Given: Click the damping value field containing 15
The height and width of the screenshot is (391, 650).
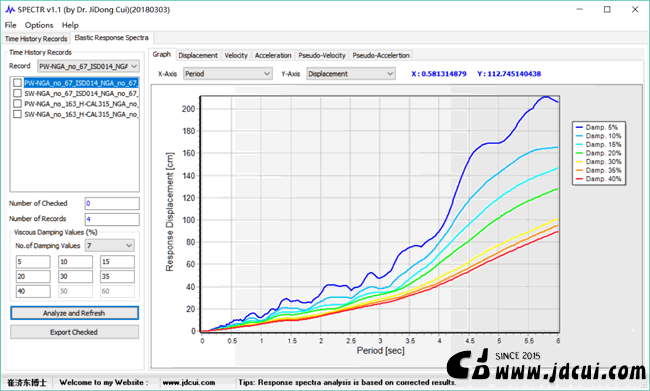Looking at the screenshot, I should [117, 262].
